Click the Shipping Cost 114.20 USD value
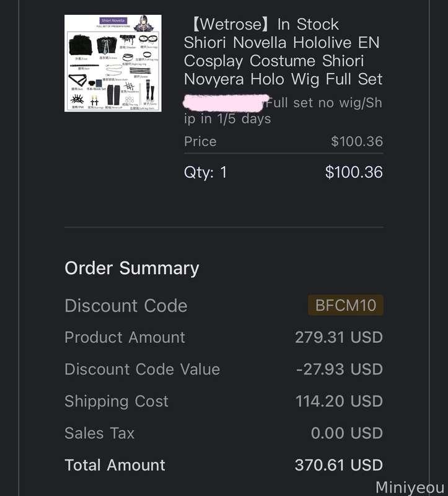This screenshot has height=496, width=448. (339, 401)
